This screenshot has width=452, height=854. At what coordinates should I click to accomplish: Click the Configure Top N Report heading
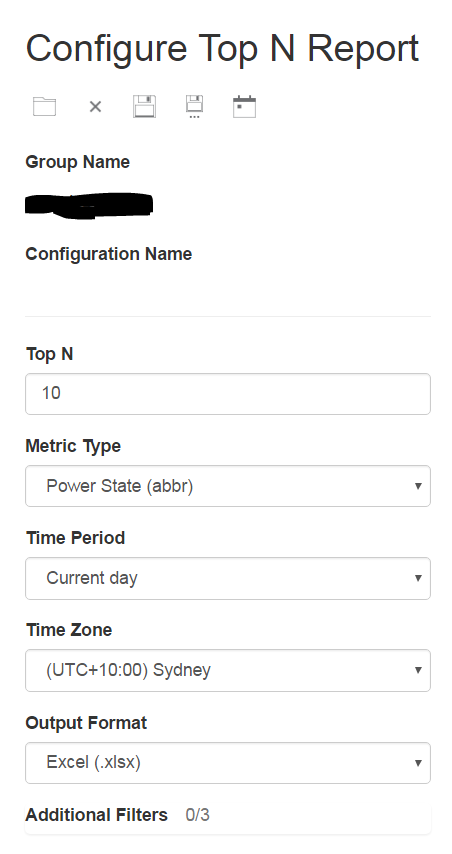pos(222,48)
